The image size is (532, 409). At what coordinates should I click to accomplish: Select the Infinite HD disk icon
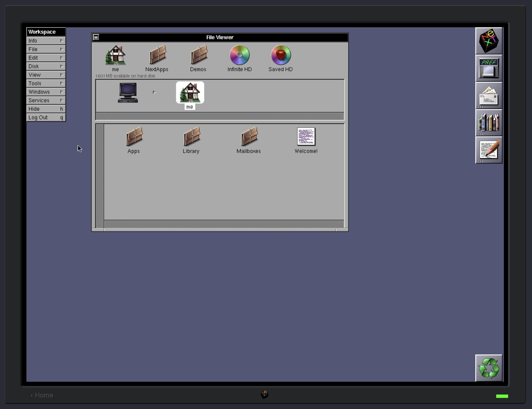click(239, 55)
